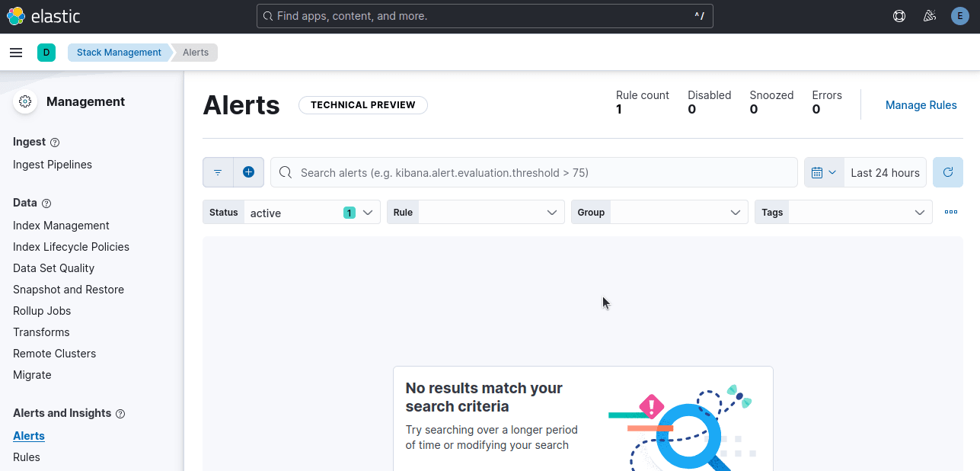Open the saved filter options icon
The height and width of the screenshot is (471, 980).
pyautogui.click(x=218, y=172)
